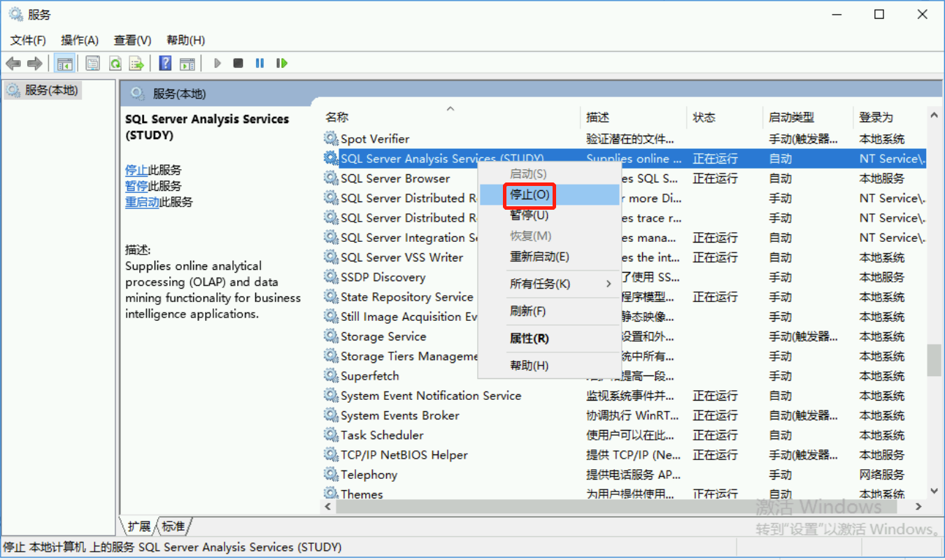Click the green Refresh toolbar icon
The height and width of the screenshot is (560, 945).
click(x=115, y=64)
